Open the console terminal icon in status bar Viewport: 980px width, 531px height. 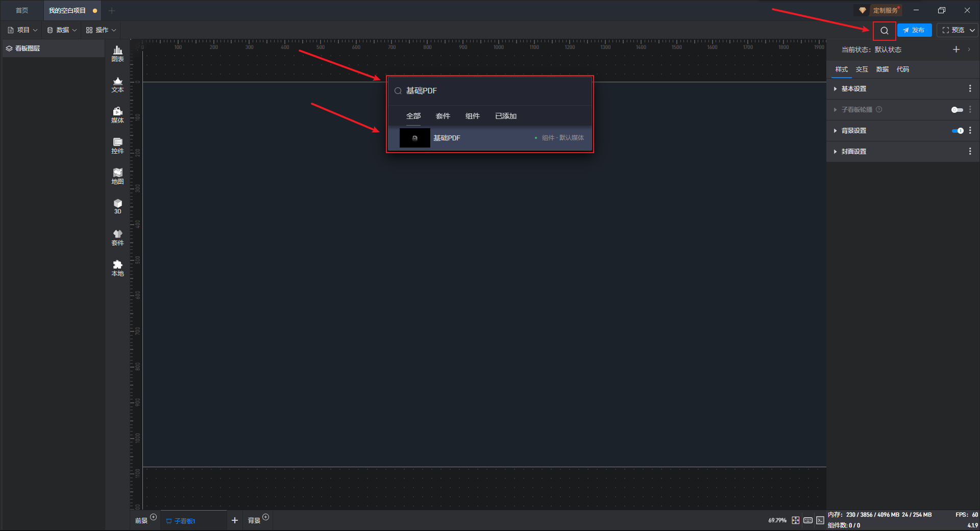[820, 520]
